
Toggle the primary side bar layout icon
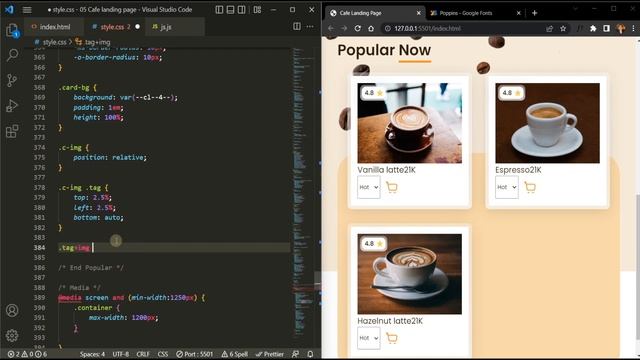pos(219,9)
